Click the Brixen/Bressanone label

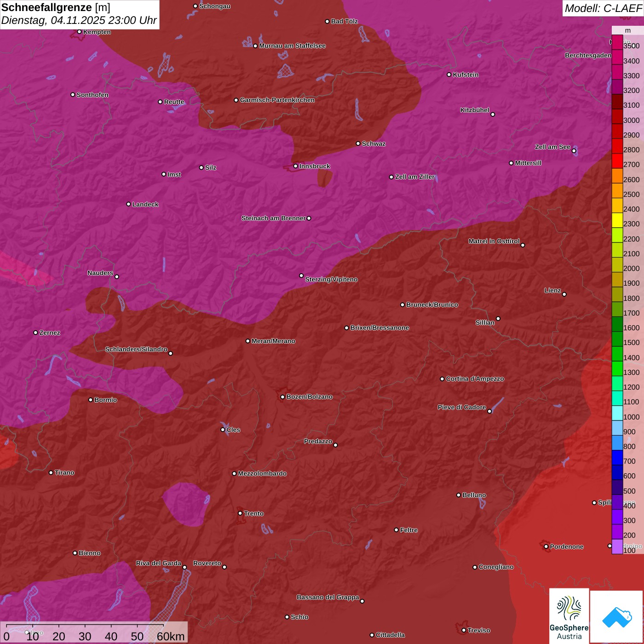tap(379, 328)
